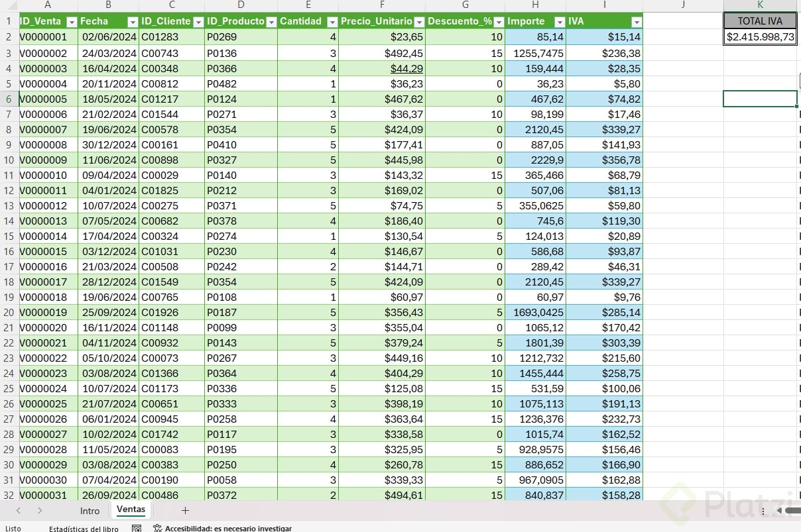Image resolution: width=801 pixels, height=532 pixels.
Task: Click the previous sheet navigation arrow
Action: [19, 510]
